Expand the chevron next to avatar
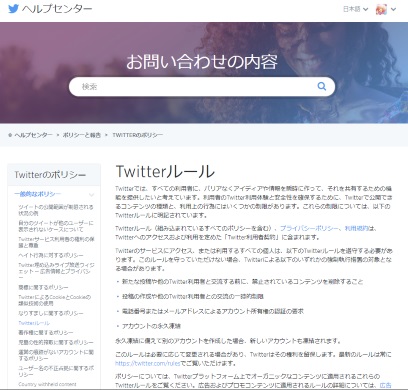The height and width of the screenshot is (390, 408). pyautogui.click(x=393, y=9)
